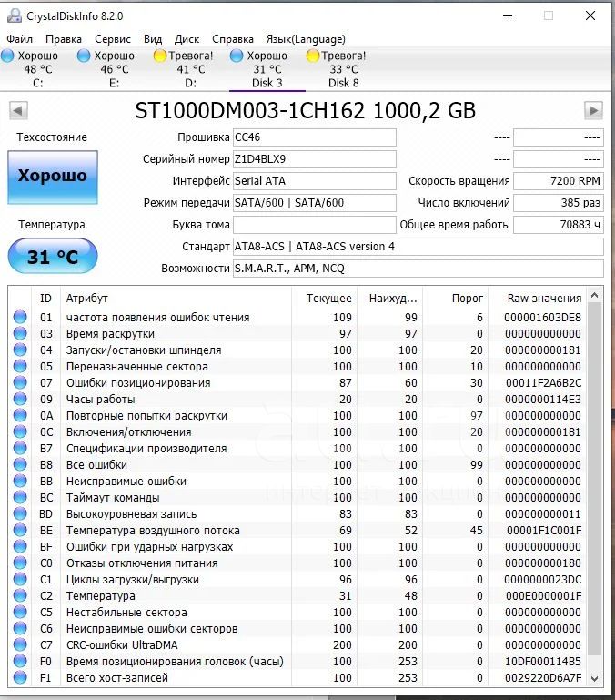Select row 'Высокоуровневая запись'
Image resolution: width=615 pixels, height=700 pixels.
pyautogui.click(x=297, y=513)
